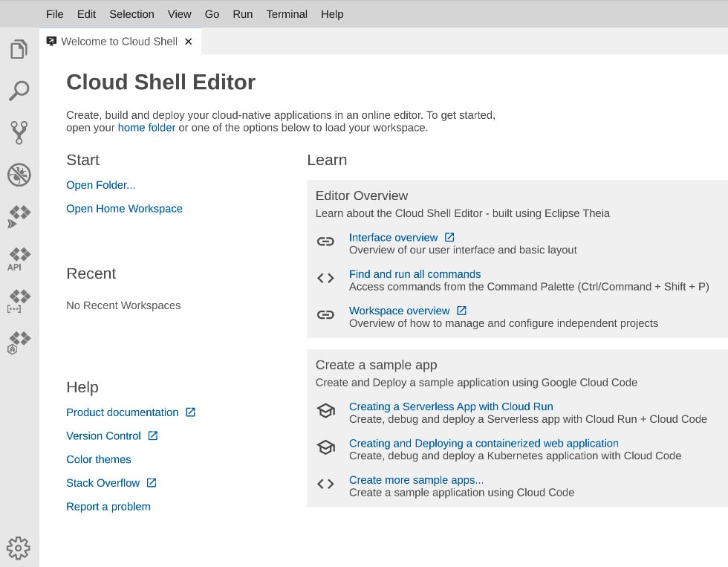Click the 'Recent' section heading
This screenshot has height=567, width=728.
(91, 273)
